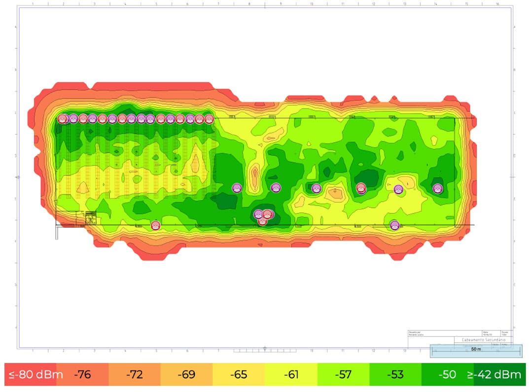Click the -57 light green legend band

click(x=343, y=374)
